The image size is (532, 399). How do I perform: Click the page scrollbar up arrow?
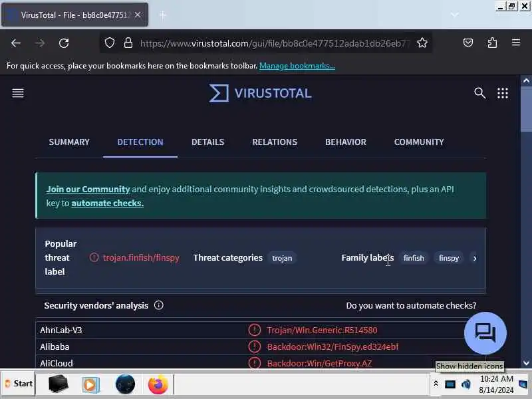[x=526, y=80]
